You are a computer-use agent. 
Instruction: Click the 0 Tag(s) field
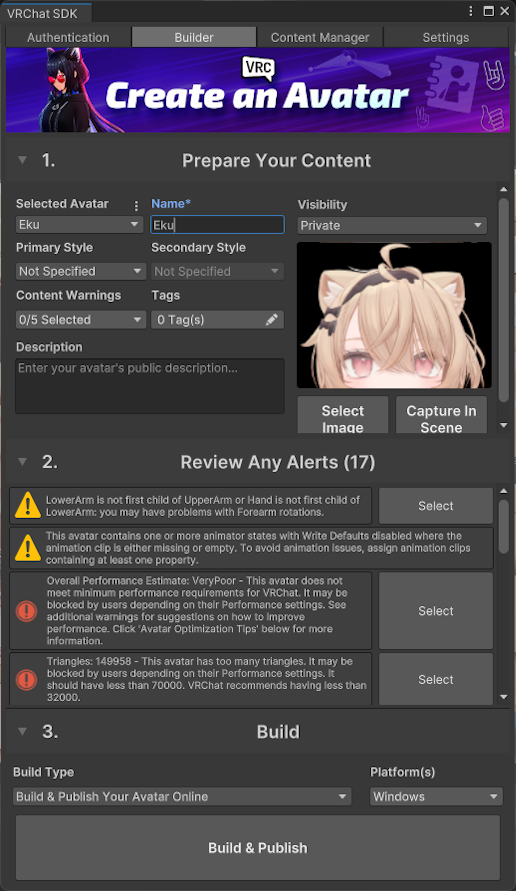point(217,320)
